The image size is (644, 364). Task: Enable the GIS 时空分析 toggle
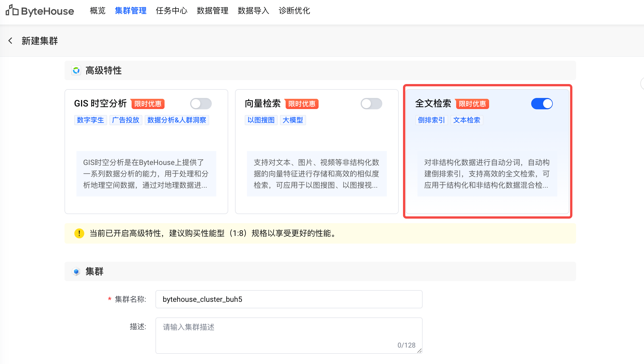(201, 104)
